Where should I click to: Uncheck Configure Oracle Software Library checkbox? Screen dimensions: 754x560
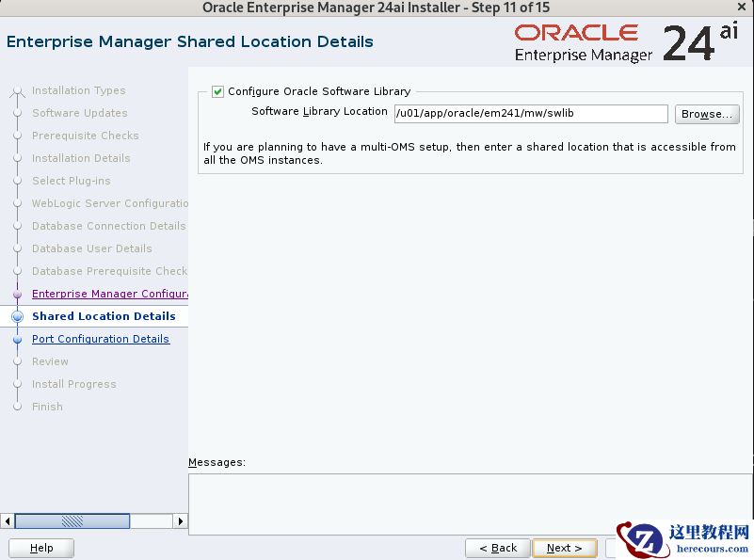pyautogui.click(x=217, y=91)
